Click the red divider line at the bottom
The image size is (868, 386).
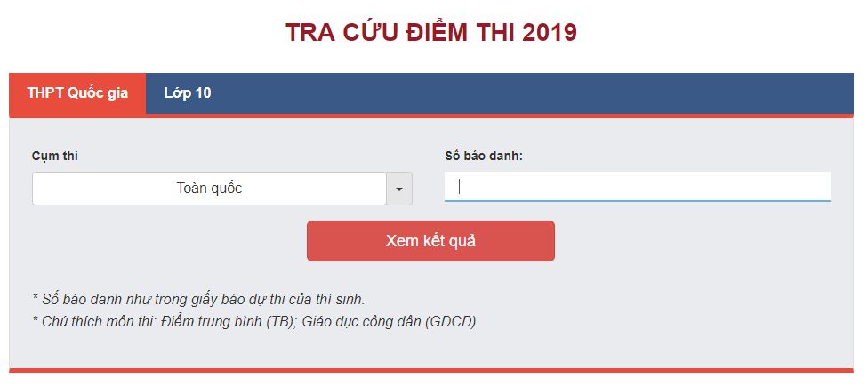coord(431,370)
